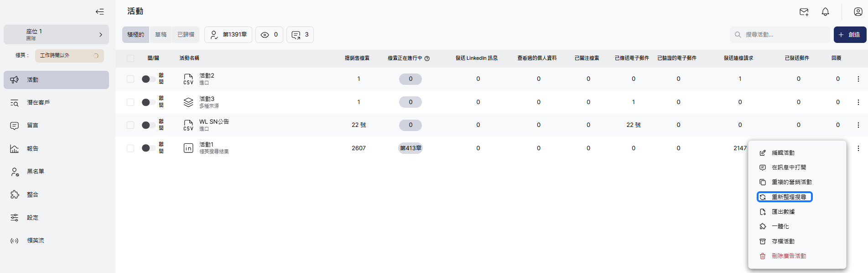Viewport: 868px width, 273px height.
Task: Toggle the on/off switch for 活動2
Action: click(148, 79)
